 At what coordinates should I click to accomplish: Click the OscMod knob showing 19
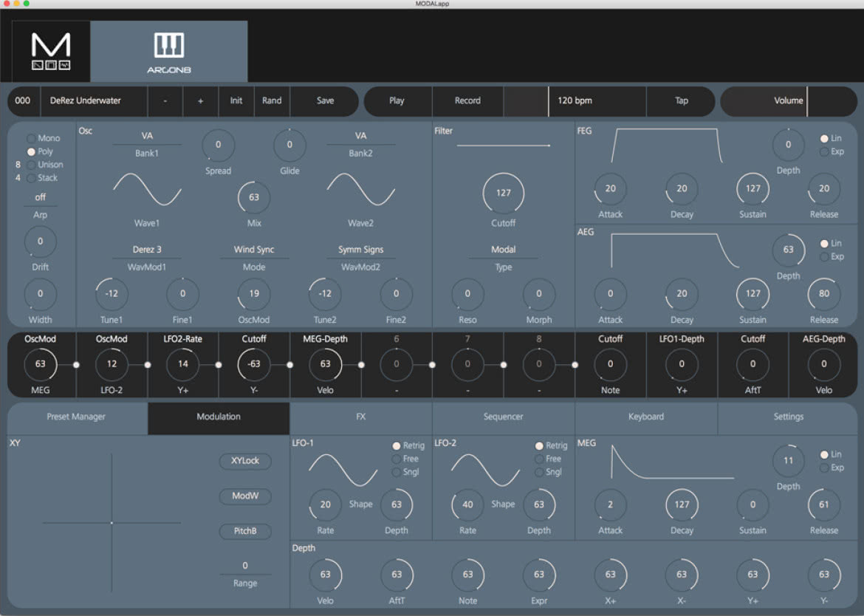click(x=254, y=294)
